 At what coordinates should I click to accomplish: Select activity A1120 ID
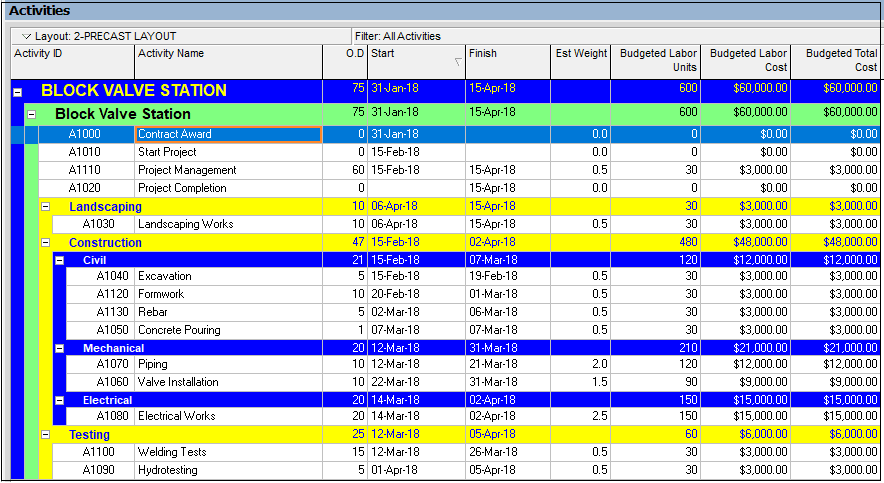tap(112, 294)
